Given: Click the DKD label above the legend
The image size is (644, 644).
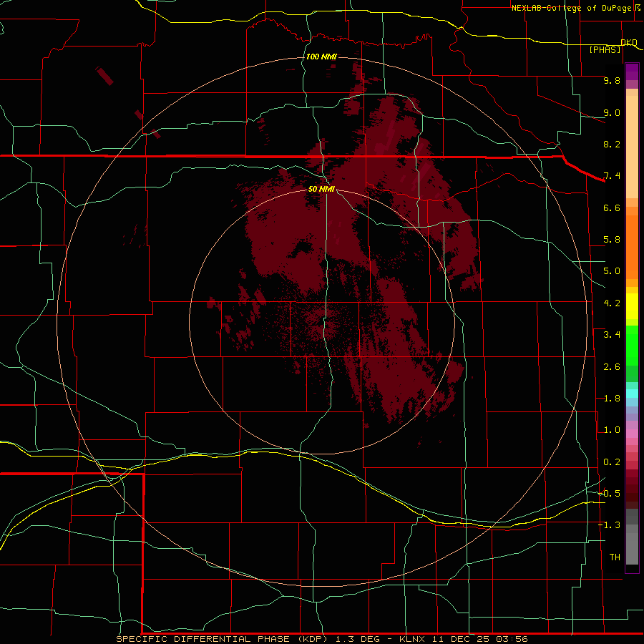Looking at the screenshot, I should (x=629, y=42).
